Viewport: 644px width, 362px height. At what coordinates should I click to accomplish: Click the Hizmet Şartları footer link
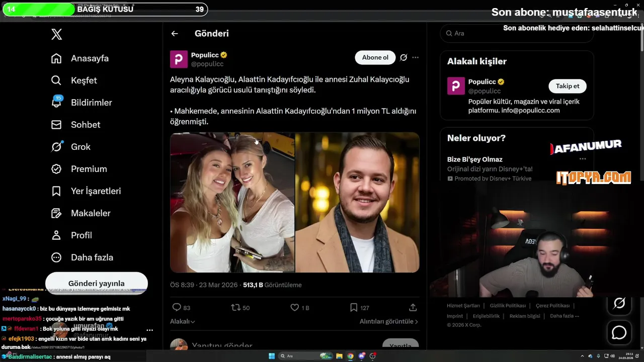463,306
